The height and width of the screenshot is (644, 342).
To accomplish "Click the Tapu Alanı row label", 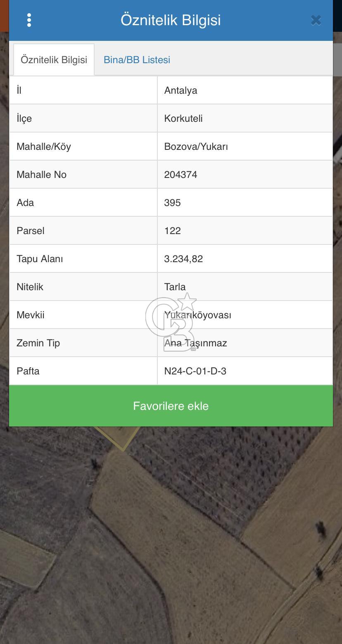I will 40,259.
